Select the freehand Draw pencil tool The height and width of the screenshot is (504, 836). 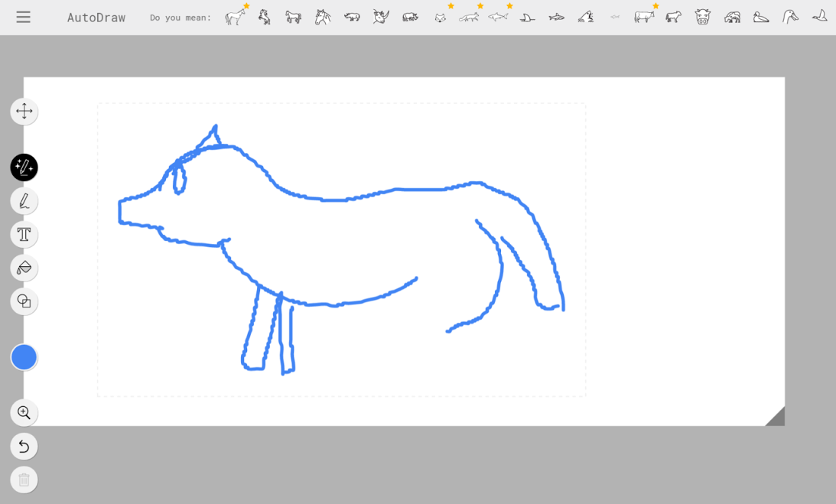(24, 200)
